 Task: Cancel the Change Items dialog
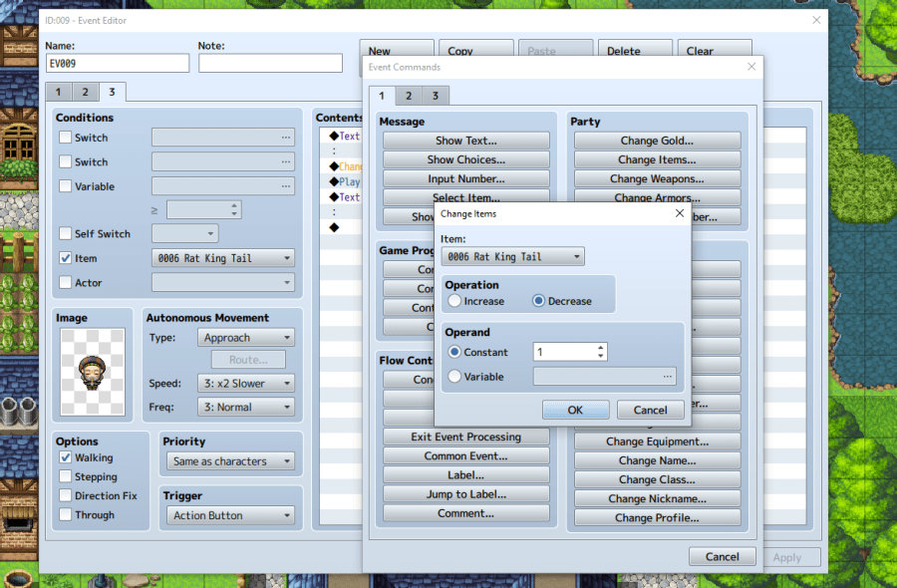coord(650,410)
